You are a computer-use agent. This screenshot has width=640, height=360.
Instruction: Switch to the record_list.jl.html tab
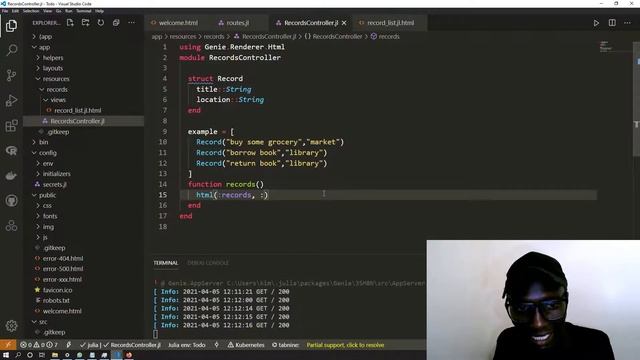[x=390, y=23]
